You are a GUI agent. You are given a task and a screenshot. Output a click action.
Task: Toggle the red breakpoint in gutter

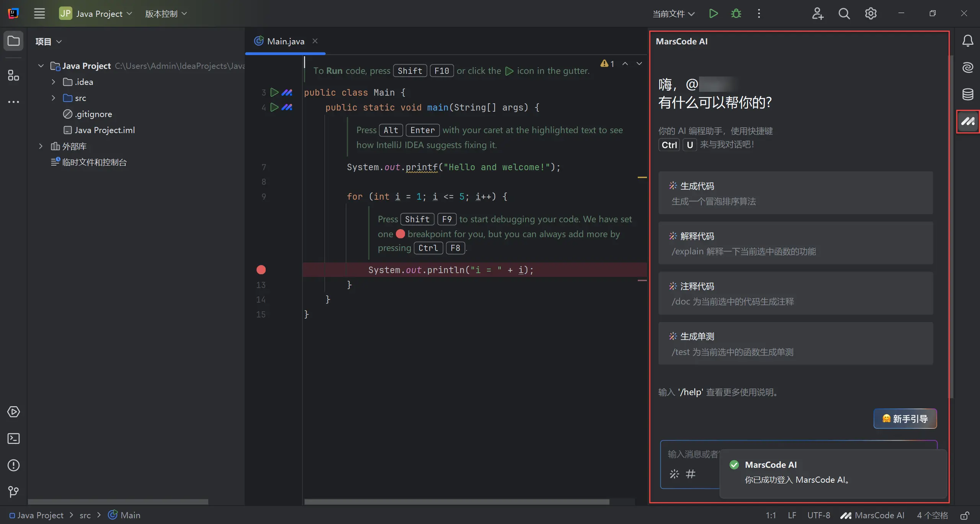(261, 270)
